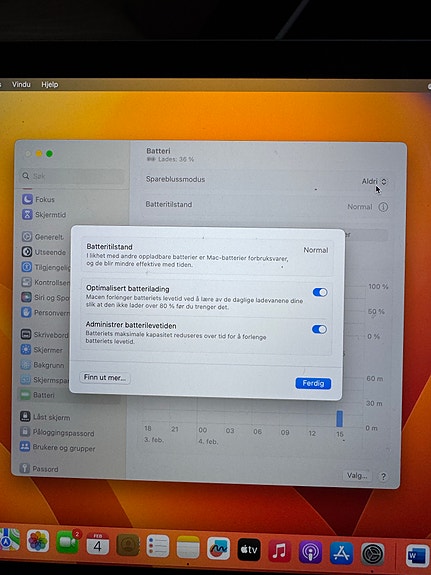431x575 pixels.
Task: Focus the Søk search field
Action: point(72,176)
